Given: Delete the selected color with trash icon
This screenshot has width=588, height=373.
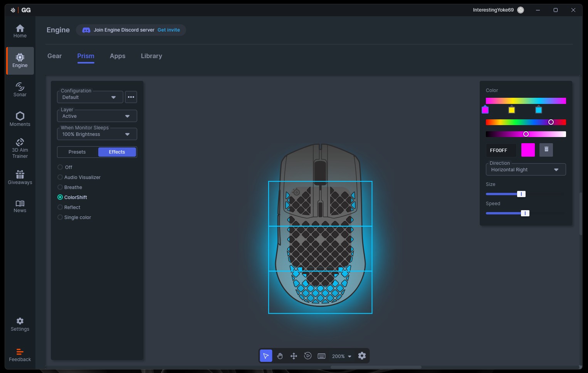Looking at the screenshot, I should pos(546,150).
